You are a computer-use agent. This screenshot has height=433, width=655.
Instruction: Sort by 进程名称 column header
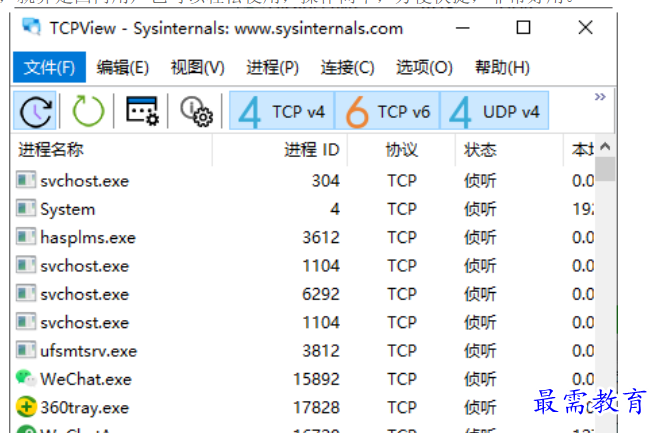coord(112,149)
